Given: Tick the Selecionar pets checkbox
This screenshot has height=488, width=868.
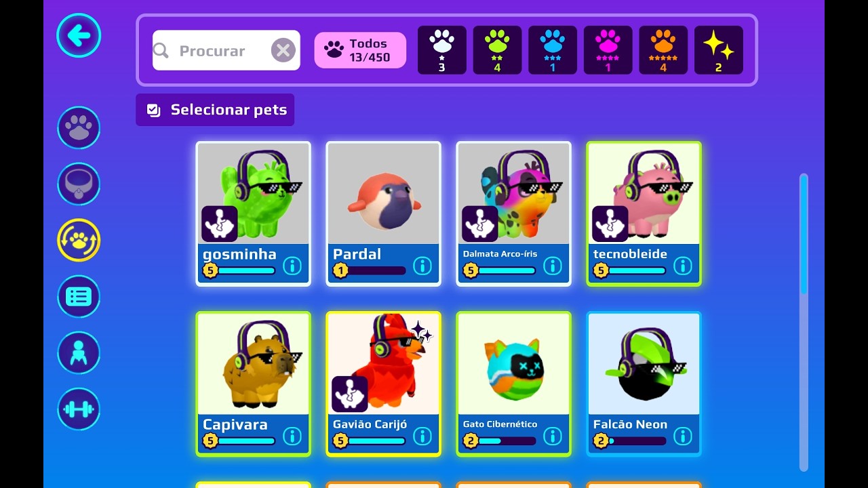Looking at the screenshot, I should tap(154, 110).
